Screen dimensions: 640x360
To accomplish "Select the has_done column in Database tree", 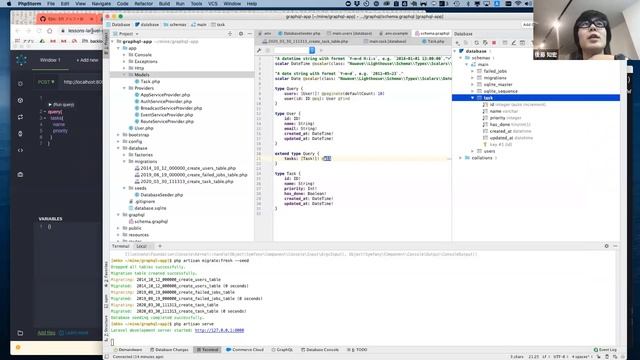I will (507, 124).
